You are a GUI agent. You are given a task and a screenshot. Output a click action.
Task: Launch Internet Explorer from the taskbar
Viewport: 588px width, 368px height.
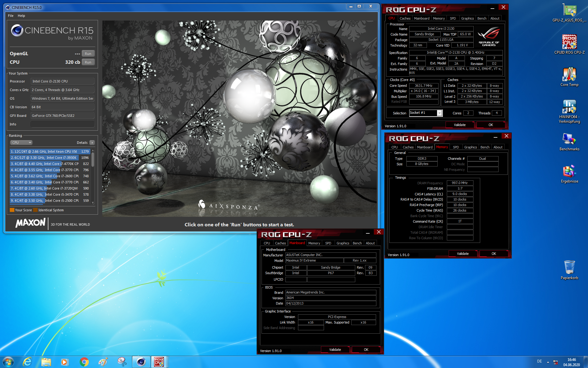point(28,362)
